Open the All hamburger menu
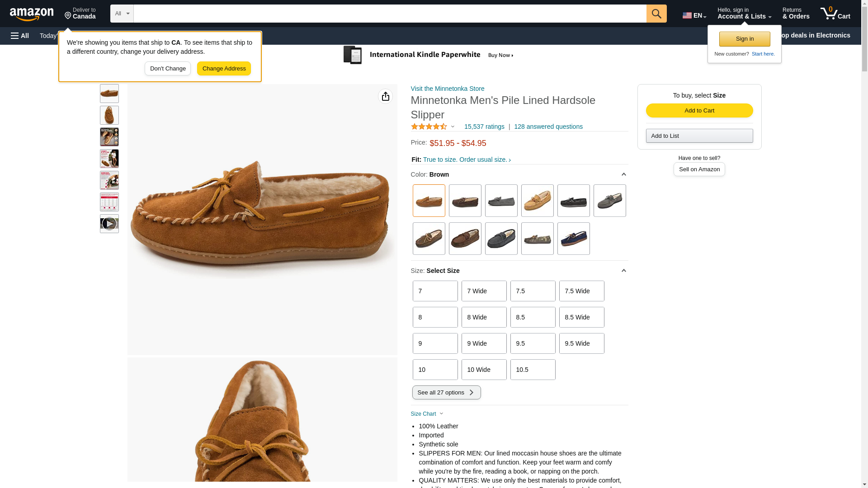868x488 pixels. click(20, 36)
